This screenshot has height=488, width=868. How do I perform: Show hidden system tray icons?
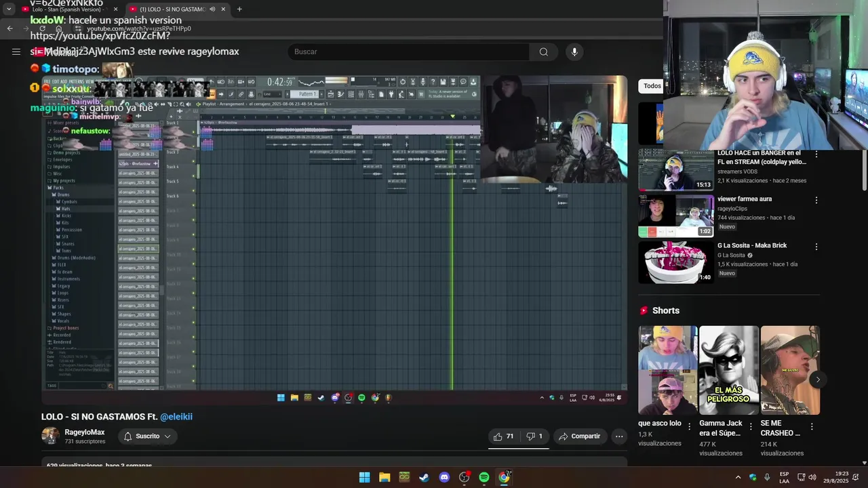coord(738,477)
